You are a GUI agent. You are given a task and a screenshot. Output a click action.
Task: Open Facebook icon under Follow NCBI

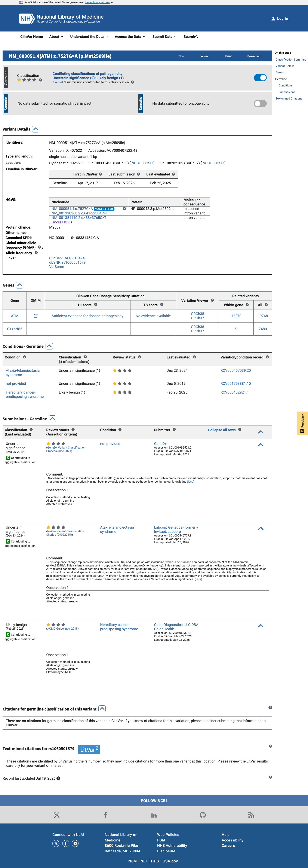coord(105,815)
